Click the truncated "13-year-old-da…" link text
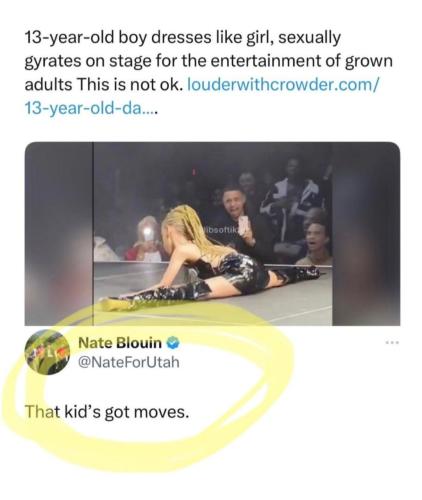 coord(90,108)
